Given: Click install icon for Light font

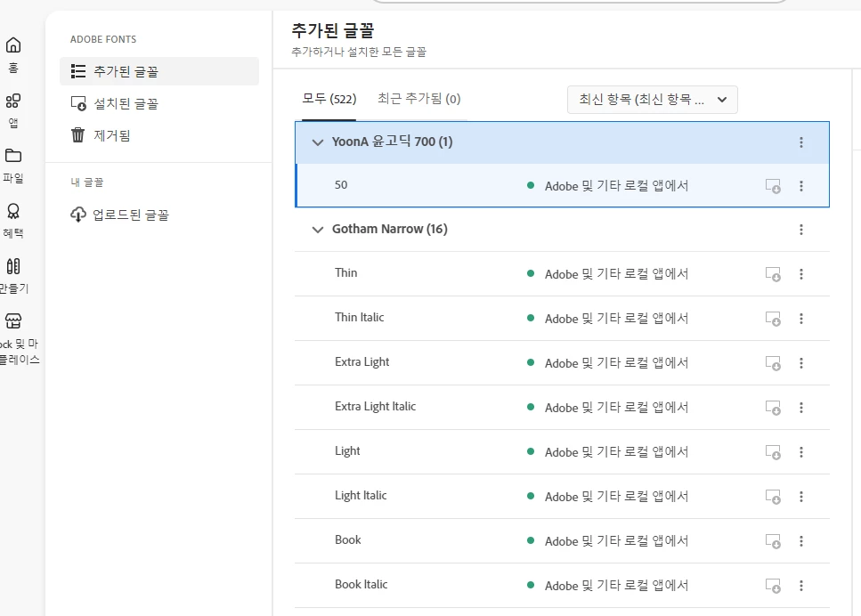Looking at the screenshot, I should [x=773, y=452].
